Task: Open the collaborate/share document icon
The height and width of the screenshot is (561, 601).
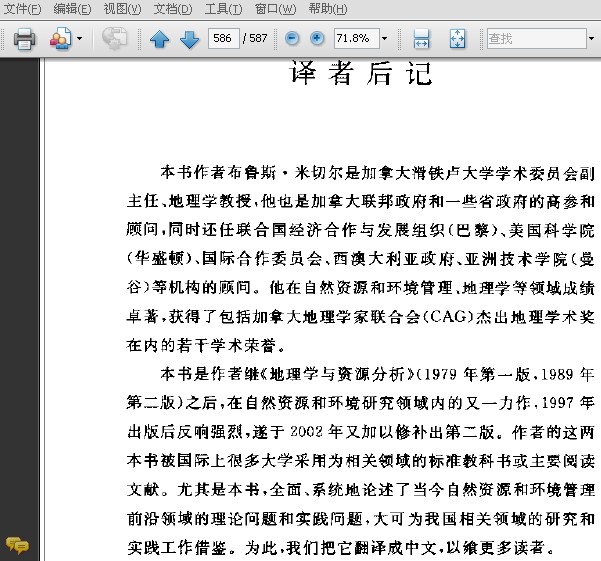Action: click(61, 38)
